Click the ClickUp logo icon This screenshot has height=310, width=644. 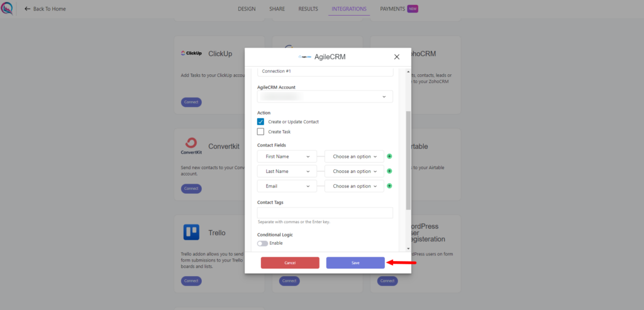click(x=191, y=53)
